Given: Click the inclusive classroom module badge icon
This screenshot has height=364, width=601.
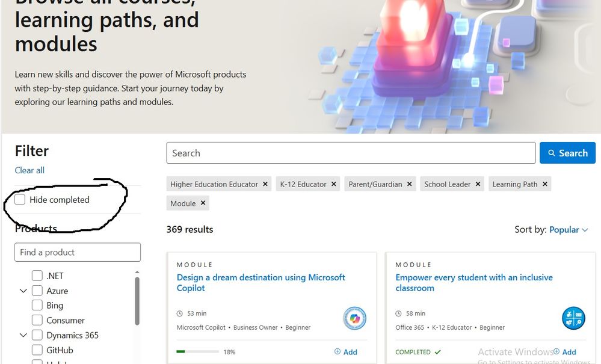Looking at the screenshot, I should click(x=573, y=318).
